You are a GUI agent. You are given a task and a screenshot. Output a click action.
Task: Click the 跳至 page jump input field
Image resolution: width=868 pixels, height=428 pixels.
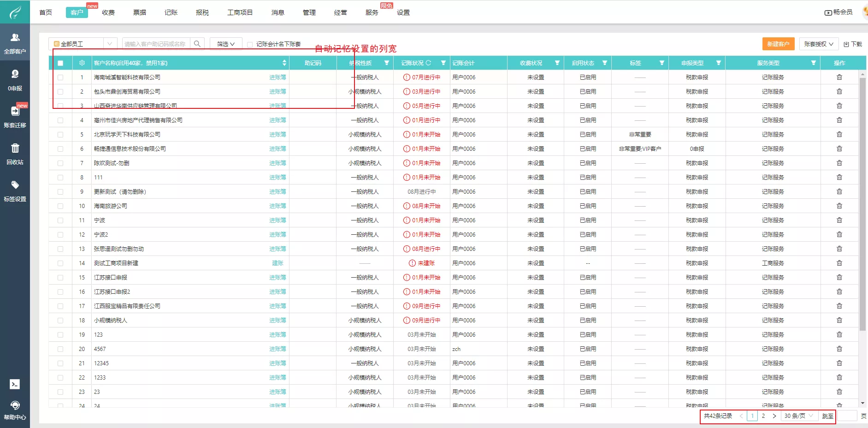pos(847,416)
